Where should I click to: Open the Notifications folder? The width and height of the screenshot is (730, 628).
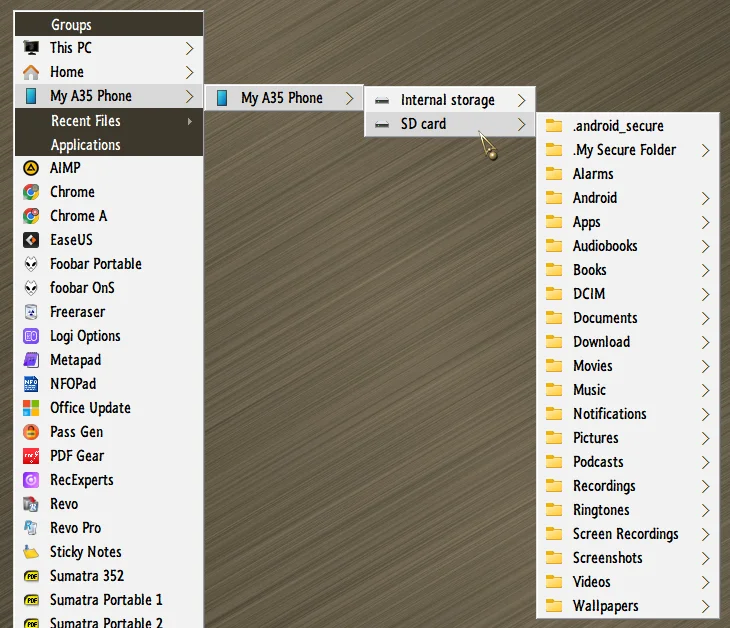[628, 414]
